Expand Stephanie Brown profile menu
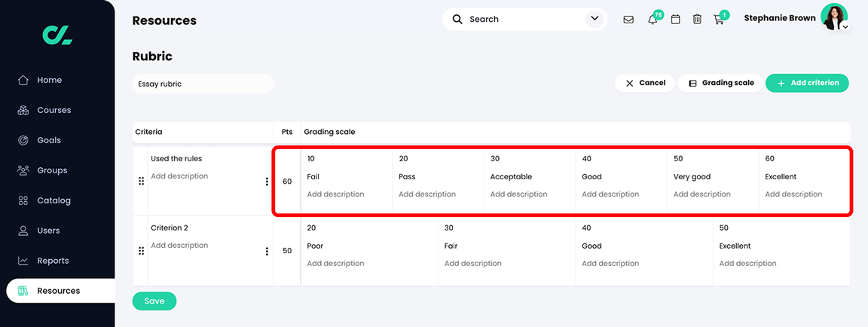The image size is (868, 327). (845, 26)
